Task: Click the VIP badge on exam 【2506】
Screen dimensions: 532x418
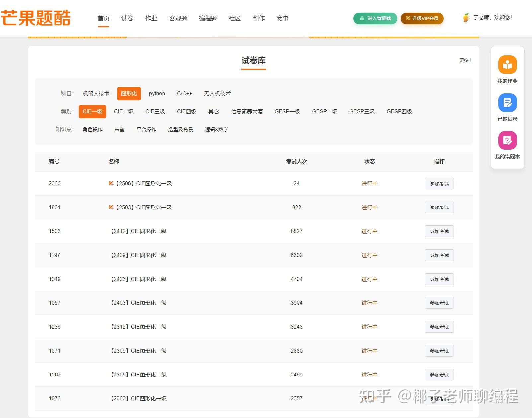Action: click(111, 183)
